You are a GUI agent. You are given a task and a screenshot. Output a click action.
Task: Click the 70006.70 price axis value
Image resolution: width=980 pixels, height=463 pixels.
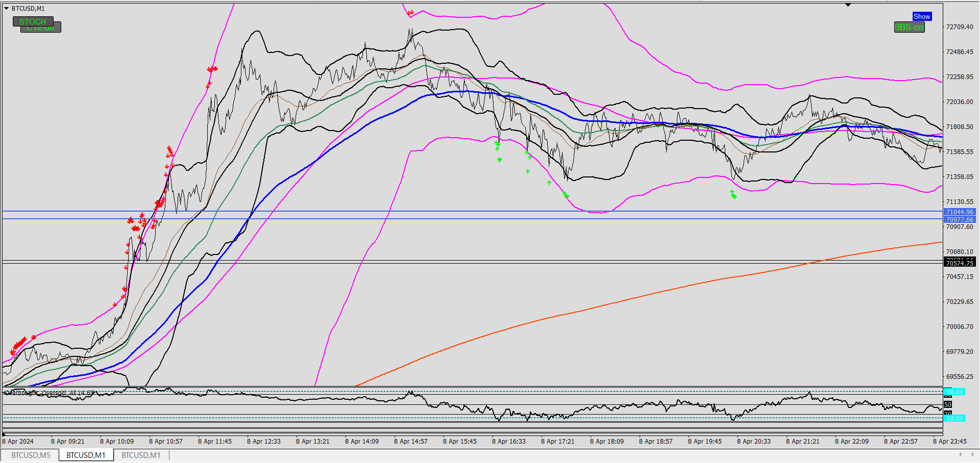point(960,326)
